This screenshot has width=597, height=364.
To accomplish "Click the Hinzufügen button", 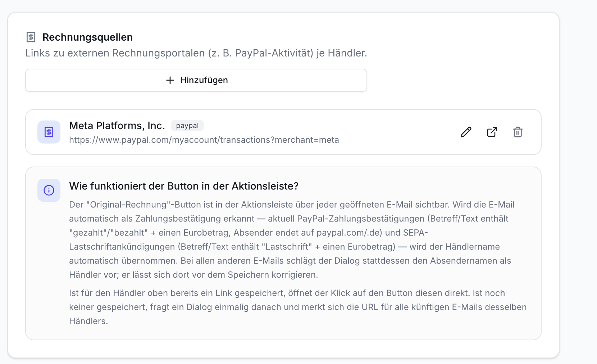I will pyautogui.click(x=196, y=80).
